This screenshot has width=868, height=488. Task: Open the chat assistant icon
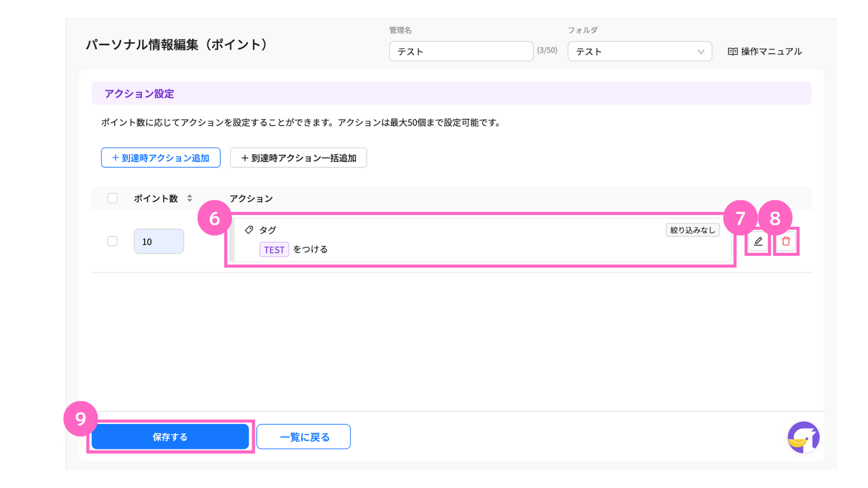pyautogui.click(x=803, y=437)
